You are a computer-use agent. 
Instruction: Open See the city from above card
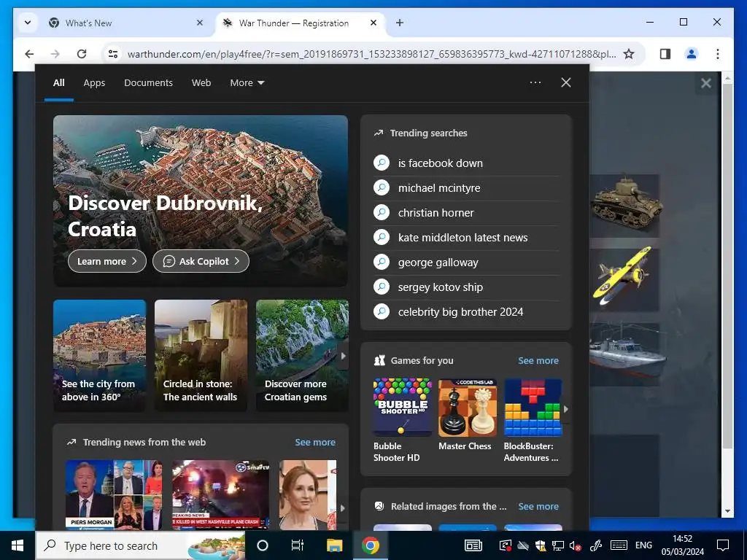point(99,355)
